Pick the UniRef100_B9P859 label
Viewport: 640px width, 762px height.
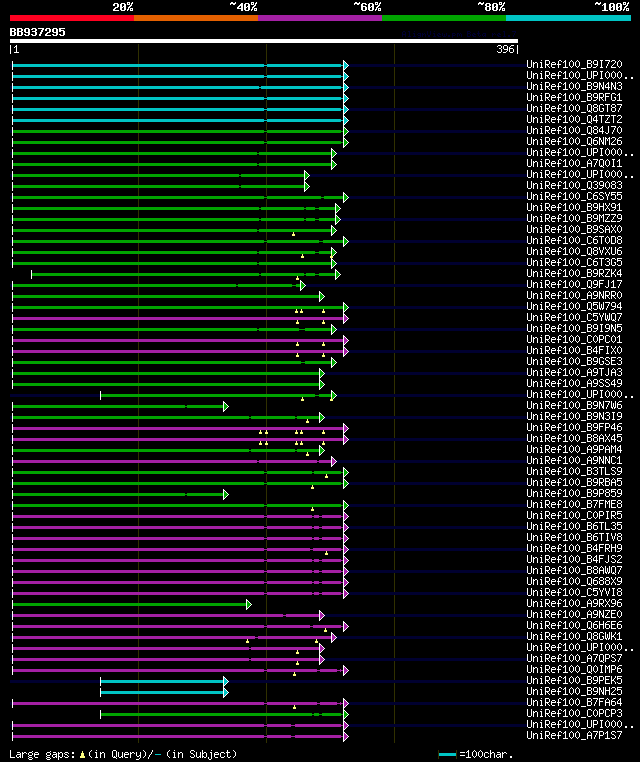[574, 493]
